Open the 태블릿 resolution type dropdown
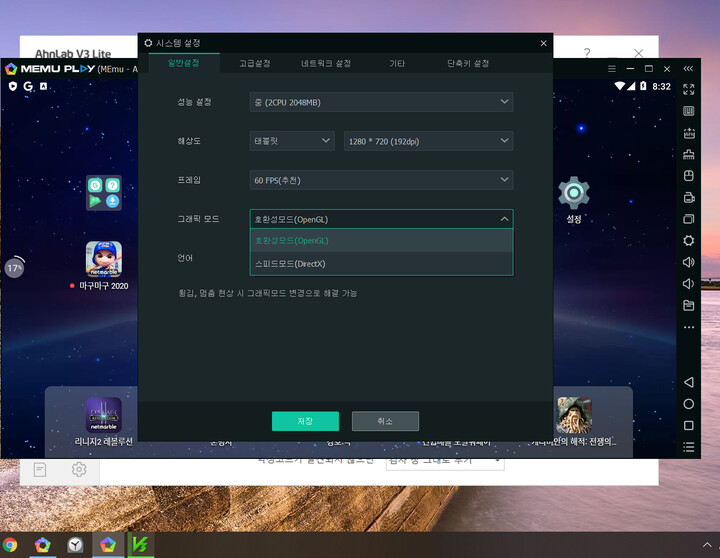The image size is (720, 558). click(291, 141)
